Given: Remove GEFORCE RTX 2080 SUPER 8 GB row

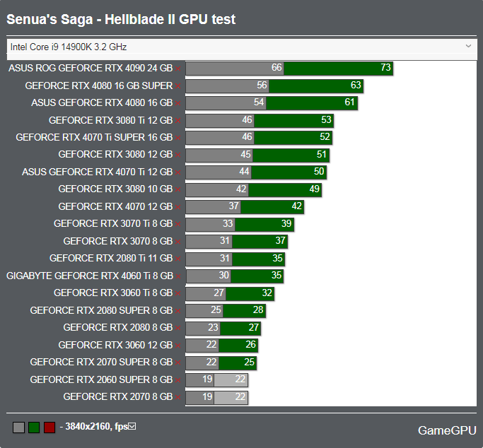Looking at the screenshot, I should tap(178, 311).
